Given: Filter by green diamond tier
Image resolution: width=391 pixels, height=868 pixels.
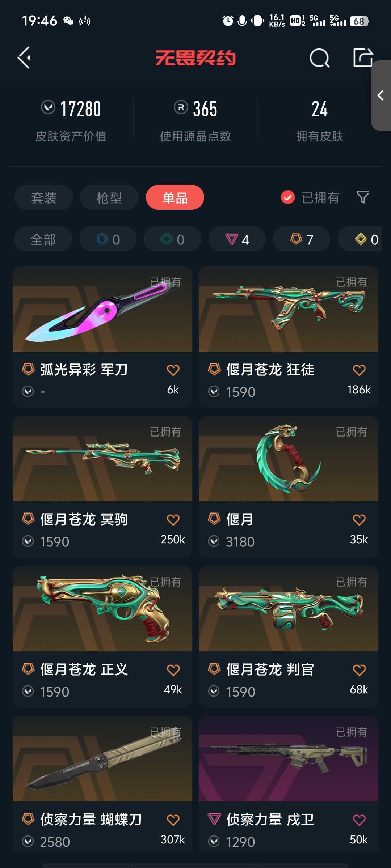Looking at the screenshot, I should point(172,239).
